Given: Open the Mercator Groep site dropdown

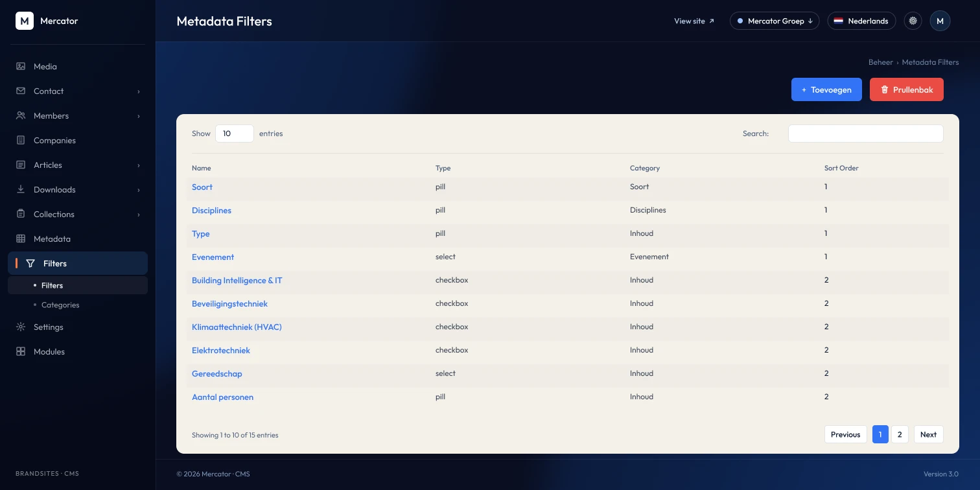Looking at the screenshot, I should pos(775,21).
